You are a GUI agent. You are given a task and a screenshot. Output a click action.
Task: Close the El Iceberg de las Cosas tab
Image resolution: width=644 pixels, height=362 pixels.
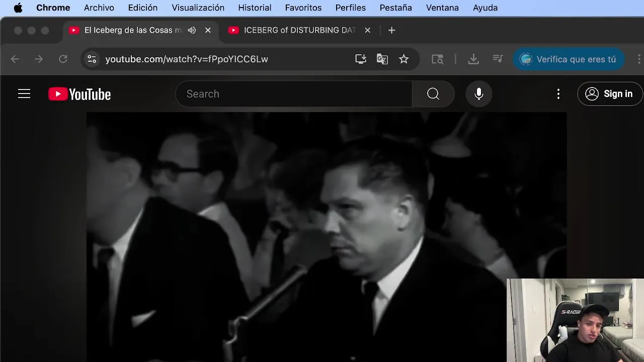(208, 30)
